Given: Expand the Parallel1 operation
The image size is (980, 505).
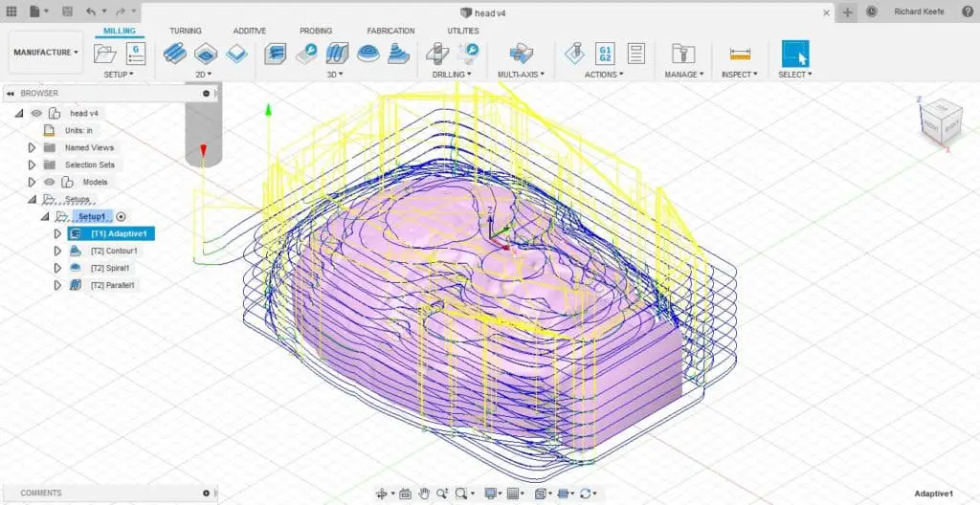Looking at the screenshot, I should (57, 285).
